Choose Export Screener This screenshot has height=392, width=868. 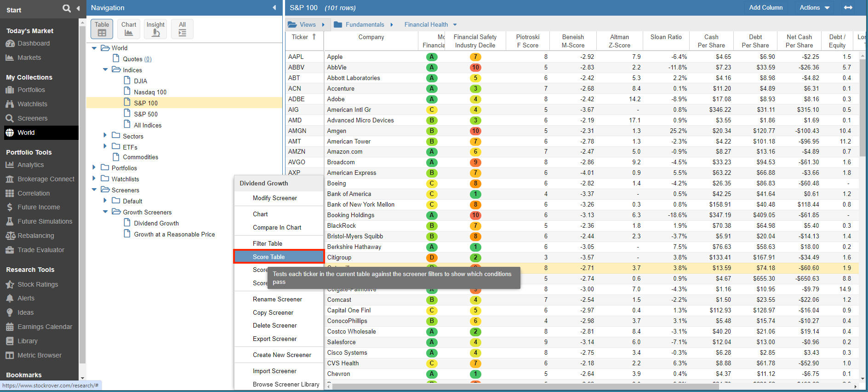[279, 339]
